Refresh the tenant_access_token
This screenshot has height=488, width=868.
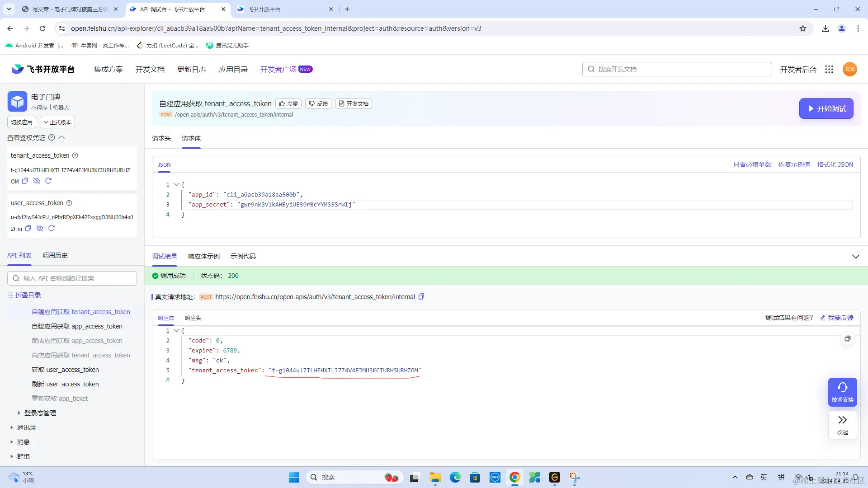point(48,181)
